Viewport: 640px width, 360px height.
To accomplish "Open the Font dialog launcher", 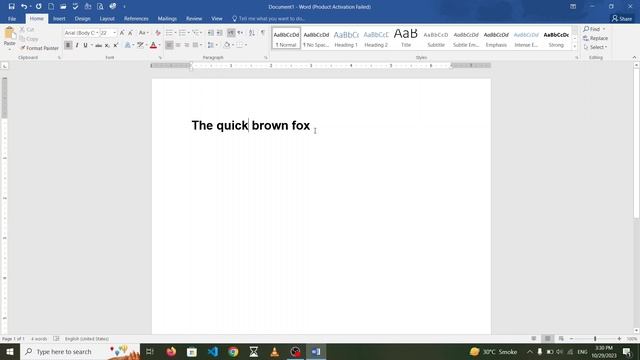I will tap(160, 58).
